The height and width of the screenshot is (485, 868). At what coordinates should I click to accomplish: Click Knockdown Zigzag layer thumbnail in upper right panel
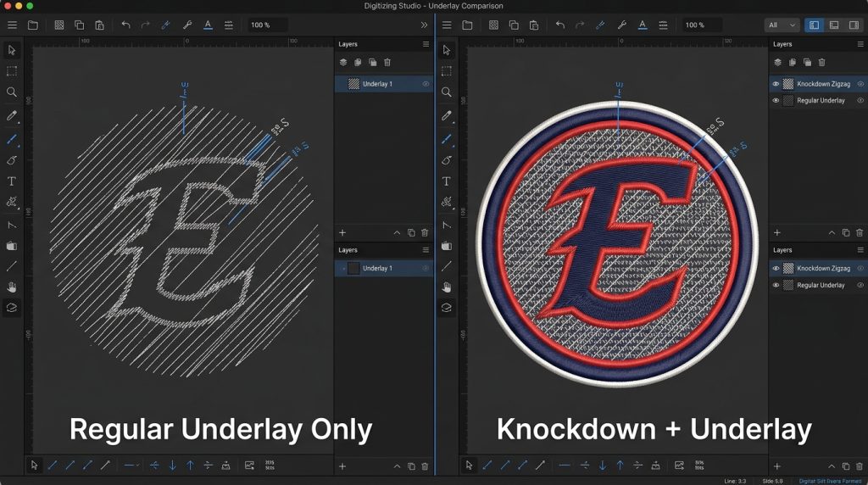tap(788, 84)
